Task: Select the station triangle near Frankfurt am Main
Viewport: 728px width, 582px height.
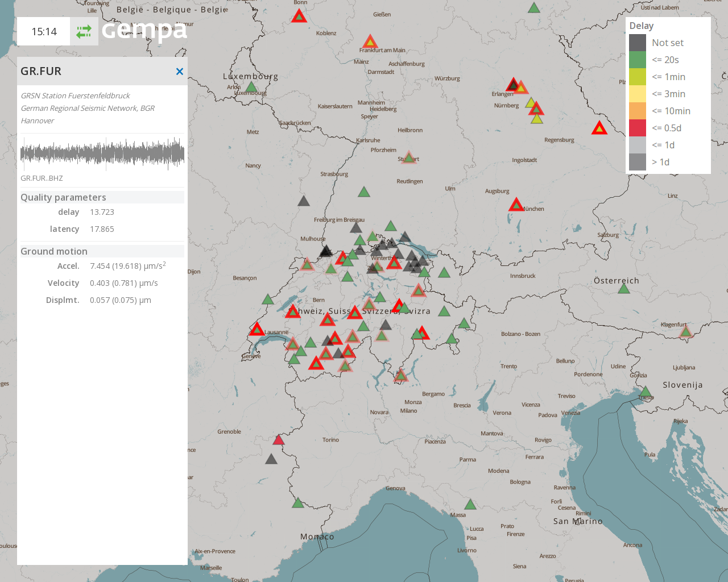Action: tap(370, 41)
